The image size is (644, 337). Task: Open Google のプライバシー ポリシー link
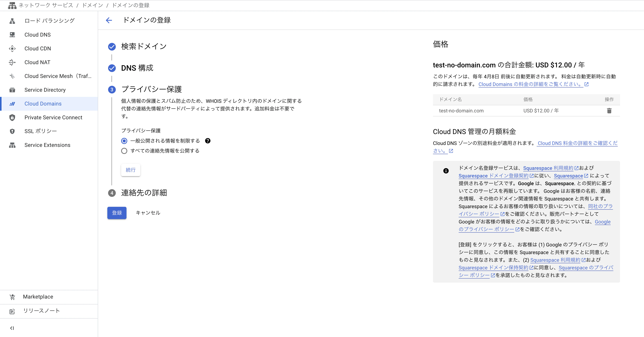602,222
